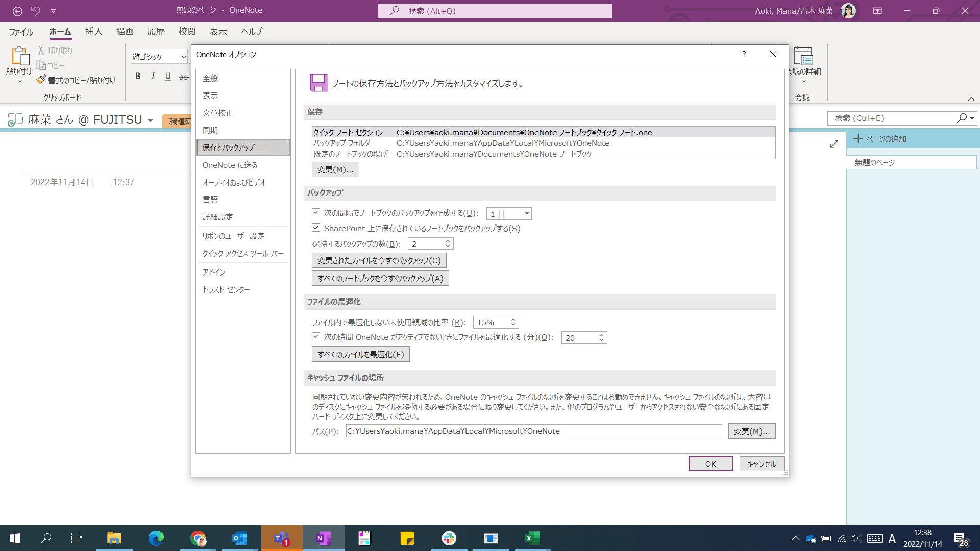Click the magnifier in page search box
Image resolution: width=980 pixels, height=551 pixels.
pos(962,118)
